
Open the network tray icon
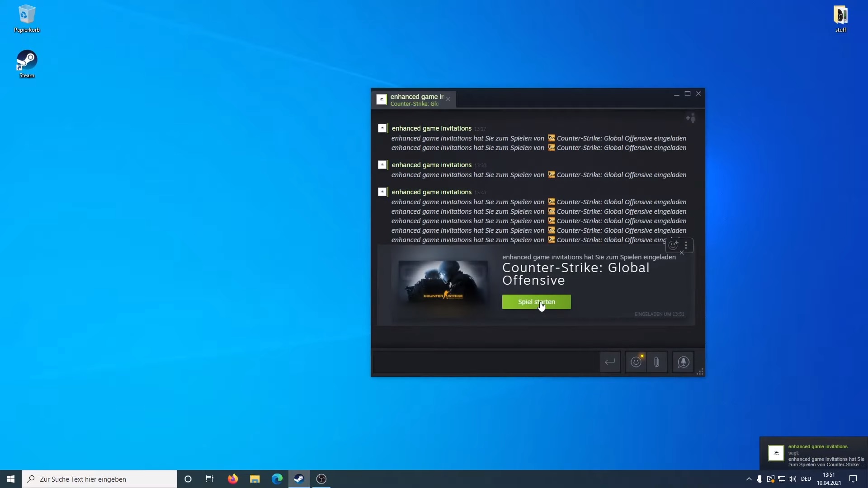pyautogui.click(x=782, y=479)
